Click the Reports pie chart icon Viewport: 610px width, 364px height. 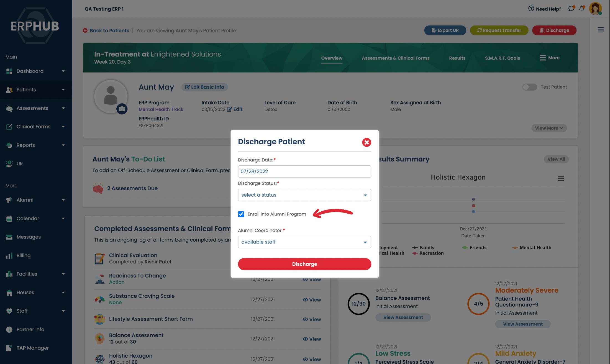(9, 145)
